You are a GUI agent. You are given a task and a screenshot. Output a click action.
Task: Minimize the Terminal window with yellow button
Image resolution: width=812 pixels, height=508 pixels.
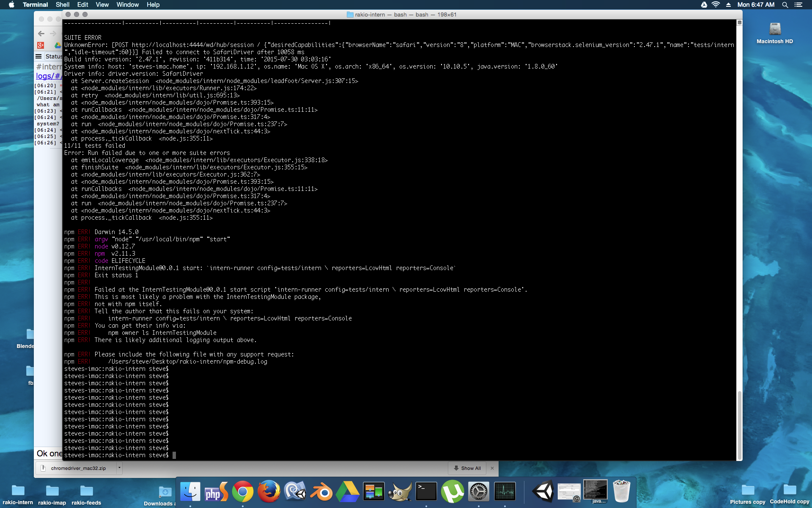[76, 14]
